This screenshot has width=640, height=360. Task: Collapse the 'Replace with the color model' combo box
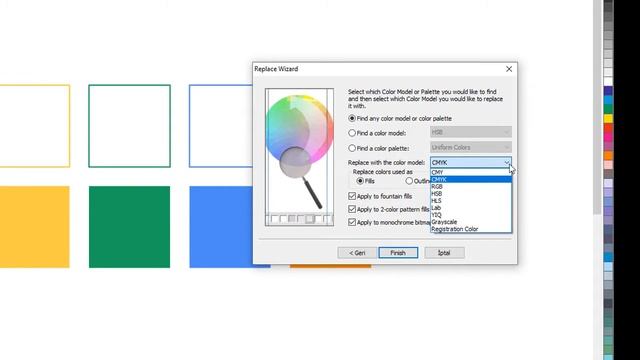pos(507,162)
